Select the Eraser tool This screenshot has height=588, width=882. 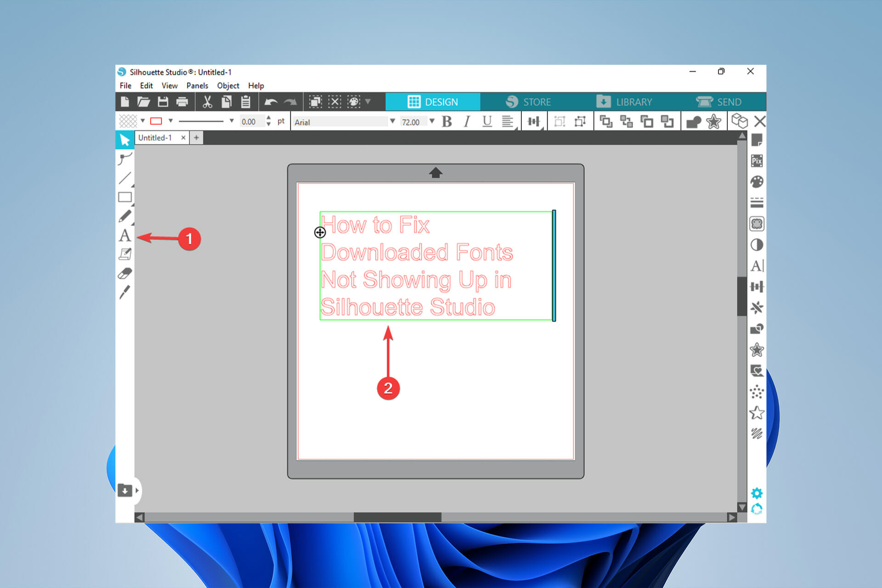pos(125,273)
